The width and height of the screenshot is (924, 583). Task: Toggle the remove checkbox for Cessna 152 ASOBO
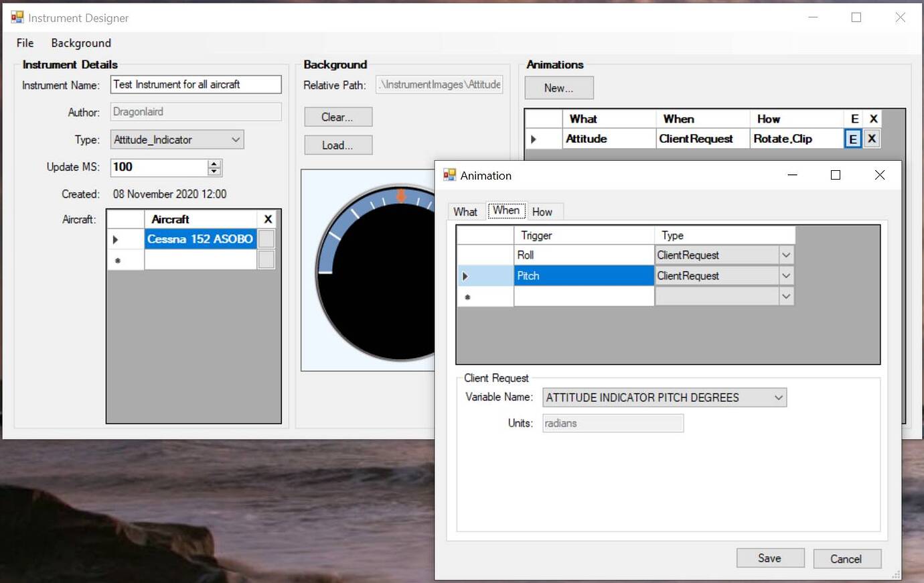tap(266, 239)
